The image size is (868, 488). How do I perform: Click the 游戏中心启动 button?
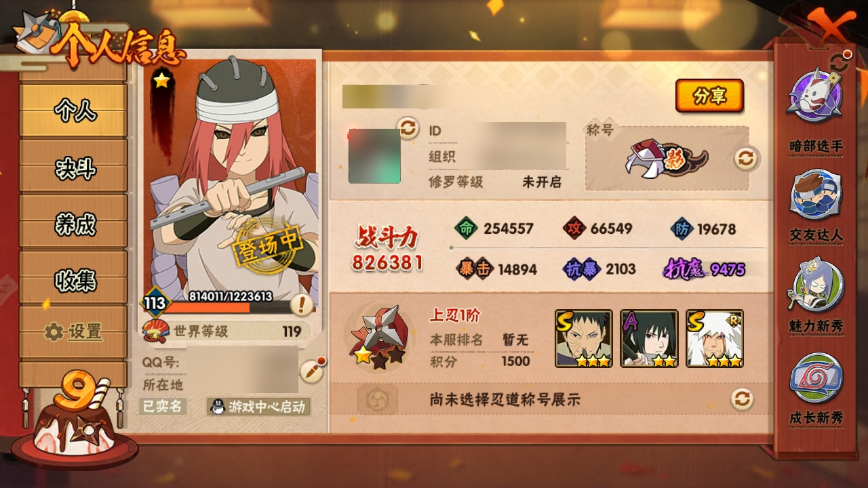[x=259, y=407]
